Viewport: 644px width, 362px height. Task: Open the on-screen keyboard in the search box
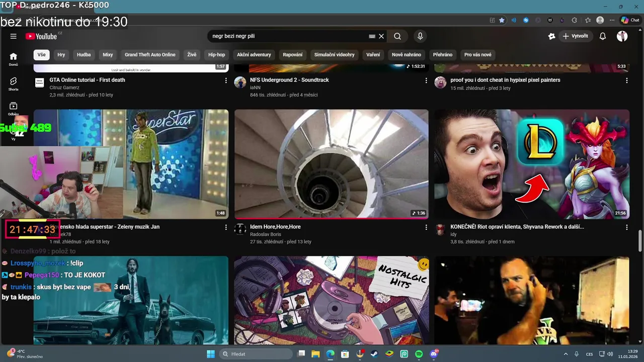[372, 36]
